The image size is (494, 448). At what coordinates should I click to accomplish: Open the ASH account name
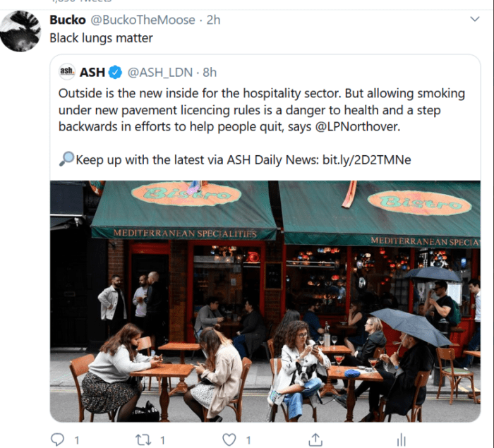(92, 73)
